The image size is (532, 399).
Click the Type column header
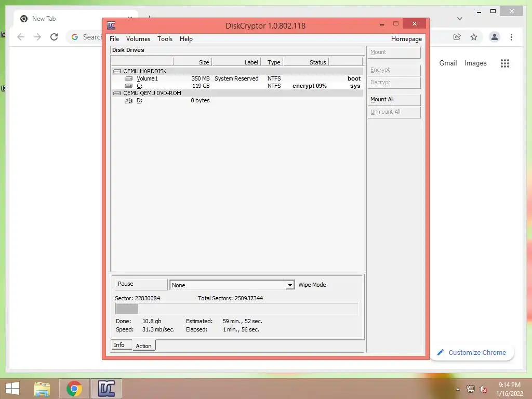[x=272, y=62]
